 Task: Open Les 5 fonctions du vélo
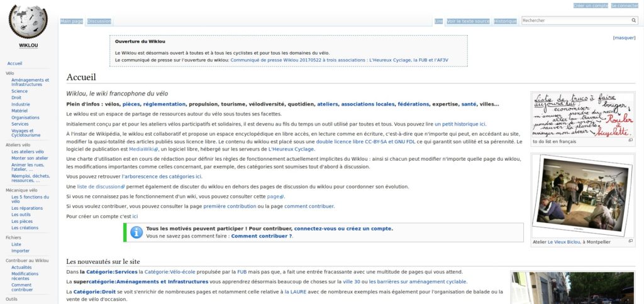[30, 199]
